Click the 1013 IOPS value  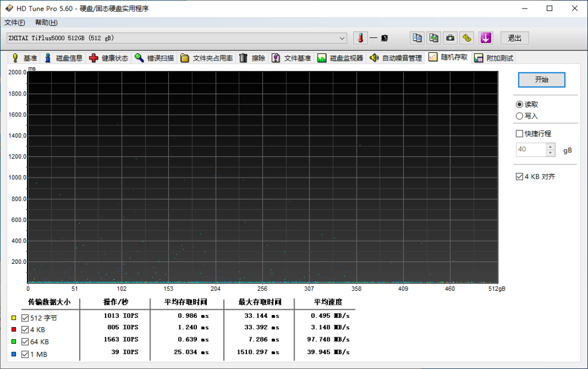pos(121,316)
